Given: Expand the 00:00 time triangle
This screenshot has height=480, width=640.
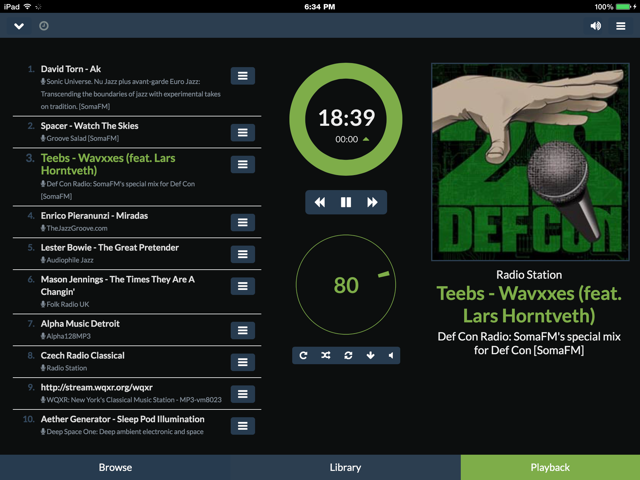Looking at the screenshot, I should (x=366, y=139).
